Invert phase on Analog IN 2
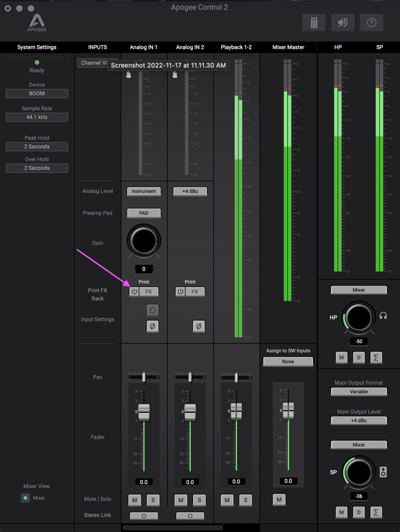This screenshot has height=532, width=400. (x=199, y=326)
